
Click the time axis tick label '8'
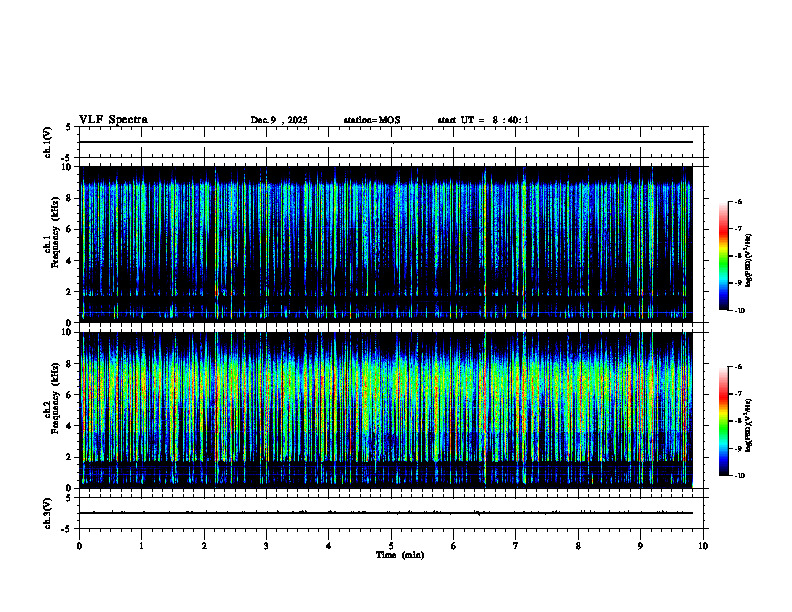click(x=578, y=546)
